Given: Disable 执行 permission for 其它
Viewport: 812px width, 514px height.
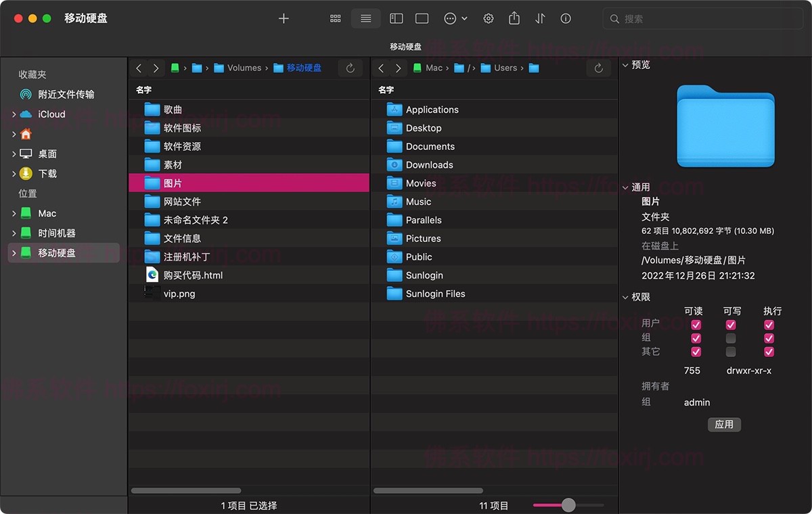Looking at the screenshot, I should click(769, 352).
